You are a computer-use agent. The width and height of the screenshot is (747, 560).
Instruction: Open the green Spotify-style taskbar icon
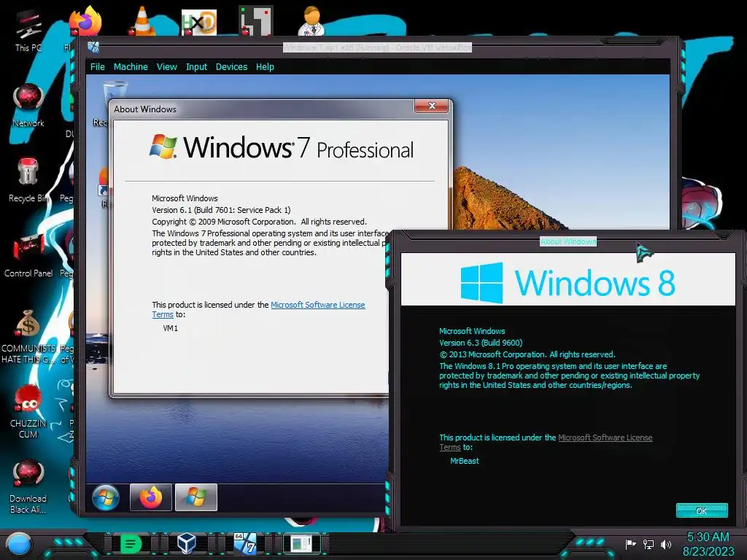point(131,543)
